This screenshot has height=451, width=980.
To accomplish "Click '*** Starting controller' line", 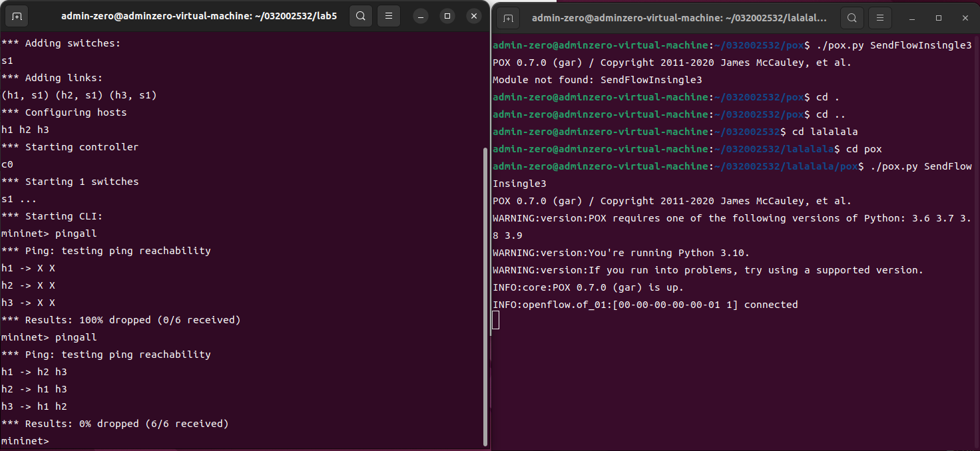I will [70, 147].
